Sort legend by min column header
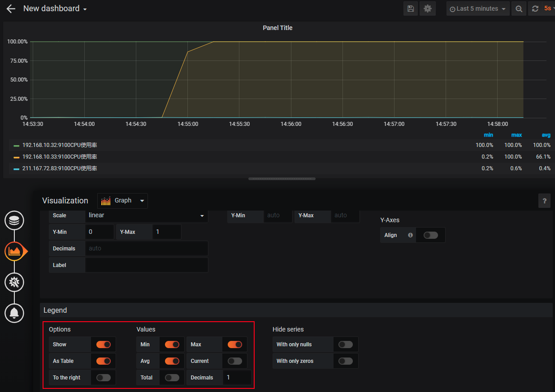Image resolution: width=555 pixels, height=392 pixels. tap(489, 135)
